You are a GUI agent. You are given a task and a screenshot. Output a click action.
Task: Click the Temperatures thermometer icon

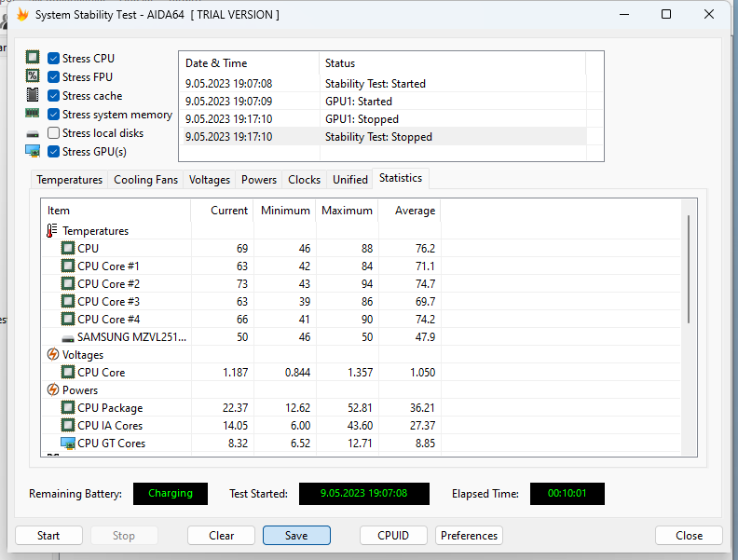coord(52,230)
